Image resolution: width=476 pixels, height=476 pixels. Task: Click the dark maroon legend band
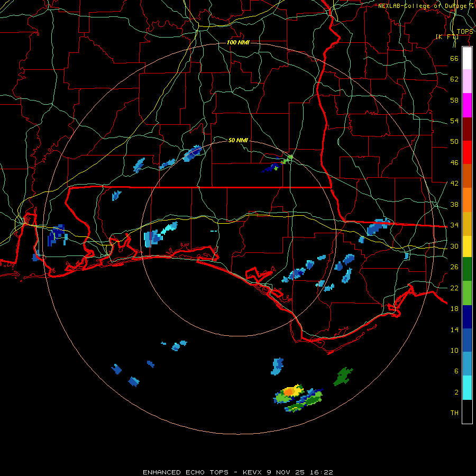467,129
